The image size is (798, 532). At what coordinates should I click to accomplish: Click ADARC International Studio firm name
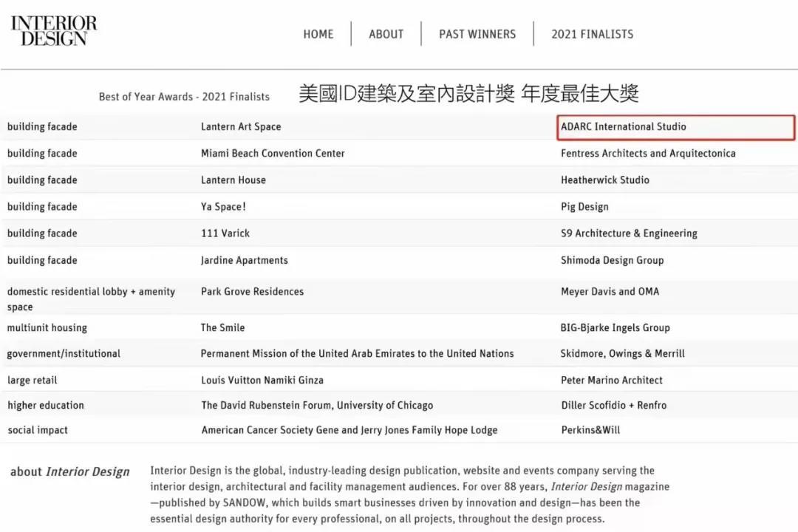pos(624,127)
